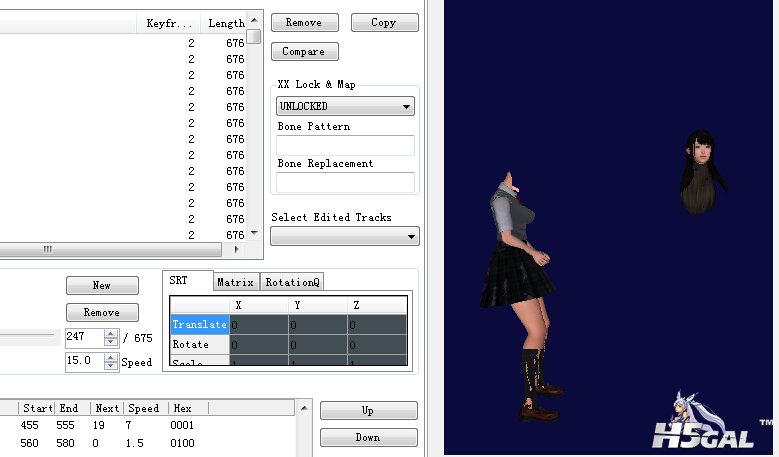Click the Remove button below New
779x457 pixels.
[x=101, y=313]
